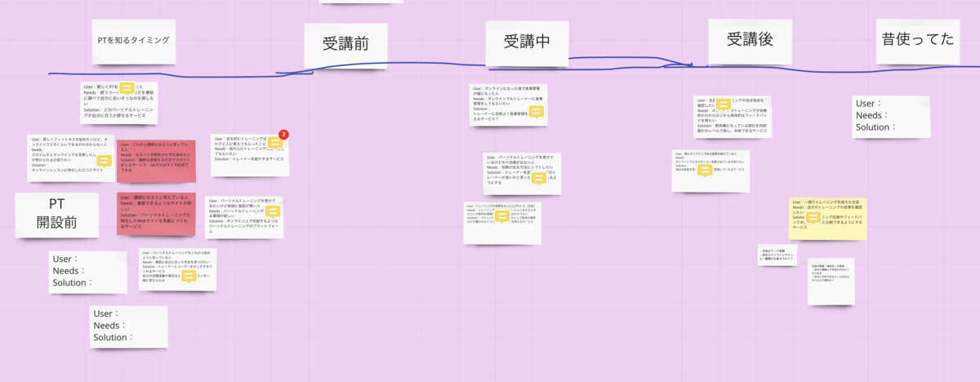Open comment on yellow 一通りトレーニングを終えた生徒 note
Image resolution: width=980 pixels, height=382 pixels.
813,218
